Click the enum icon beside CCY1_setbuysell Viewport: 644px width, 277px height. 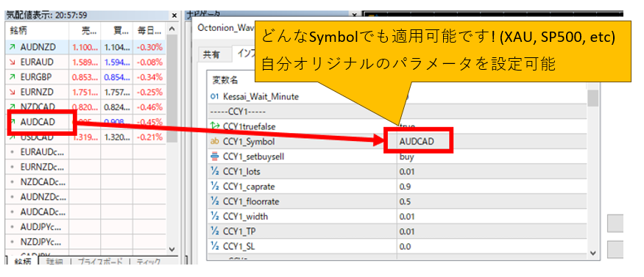click(214, 157)
